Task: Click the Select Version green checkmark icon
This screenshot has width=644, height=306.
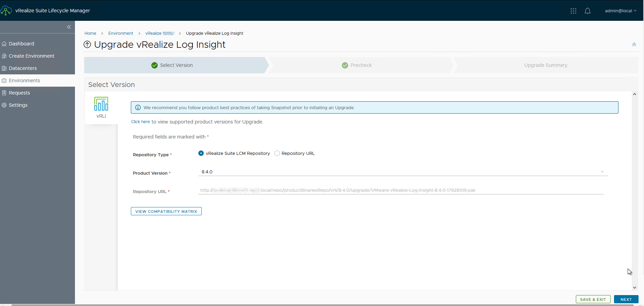Action: [154, 65]
